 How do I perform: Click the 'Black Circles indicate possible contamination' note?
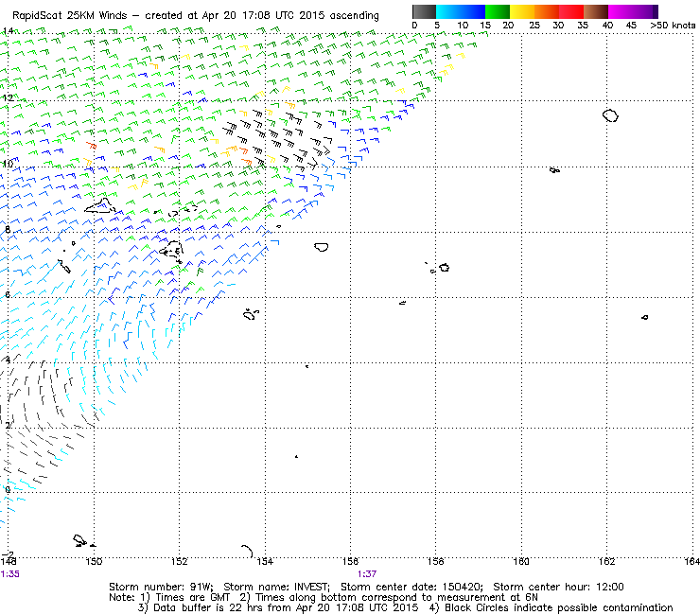(x=558, y=607)
